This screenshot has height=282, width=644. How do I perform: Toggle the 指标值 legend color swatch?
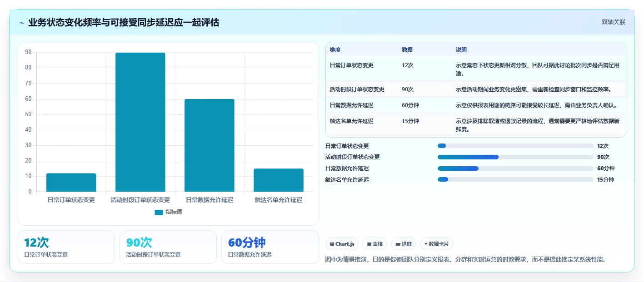159,212
